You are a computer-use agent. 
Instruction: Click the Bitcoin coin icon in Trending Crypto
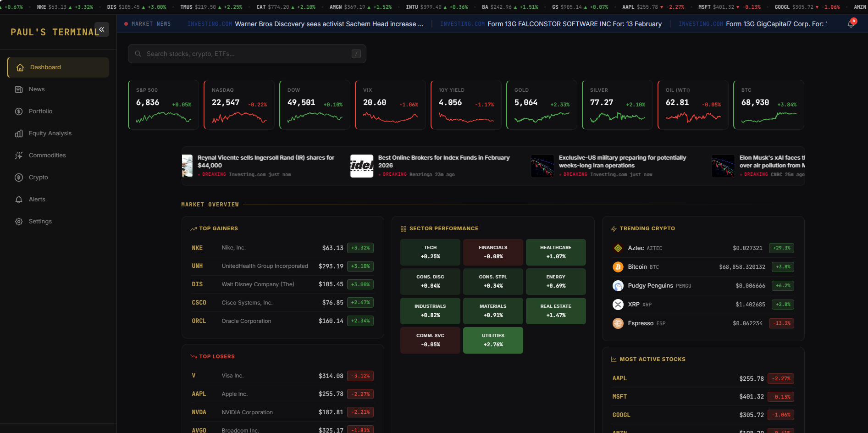pos(618,267)
